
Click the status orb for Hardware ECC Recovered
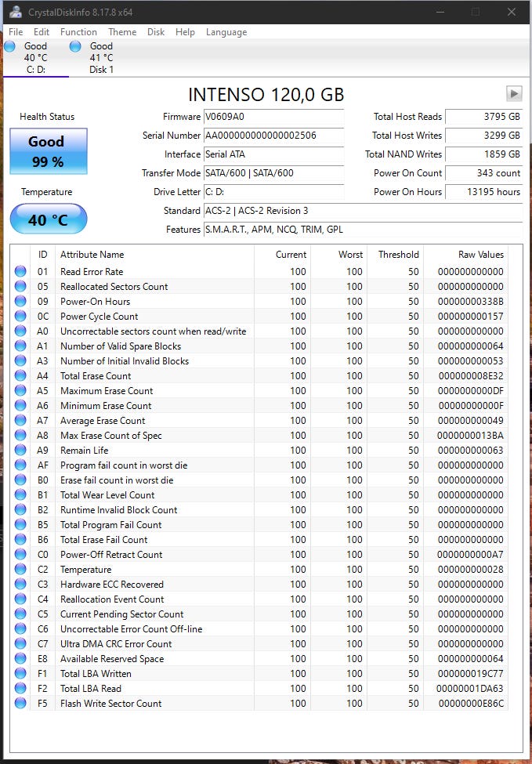pos(20,585)
